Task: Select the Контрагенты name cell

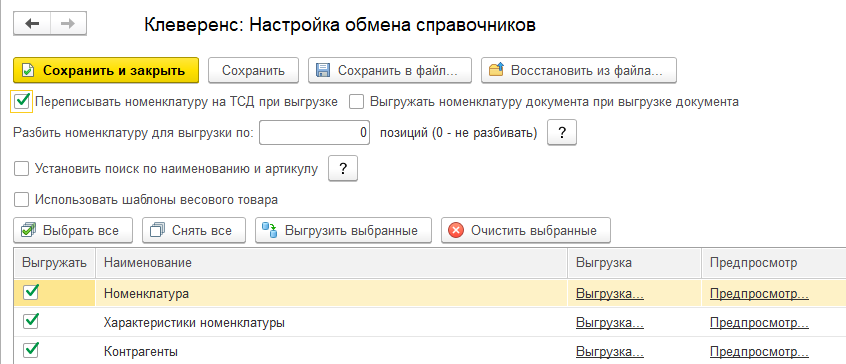Action: [x=331, y=352]
